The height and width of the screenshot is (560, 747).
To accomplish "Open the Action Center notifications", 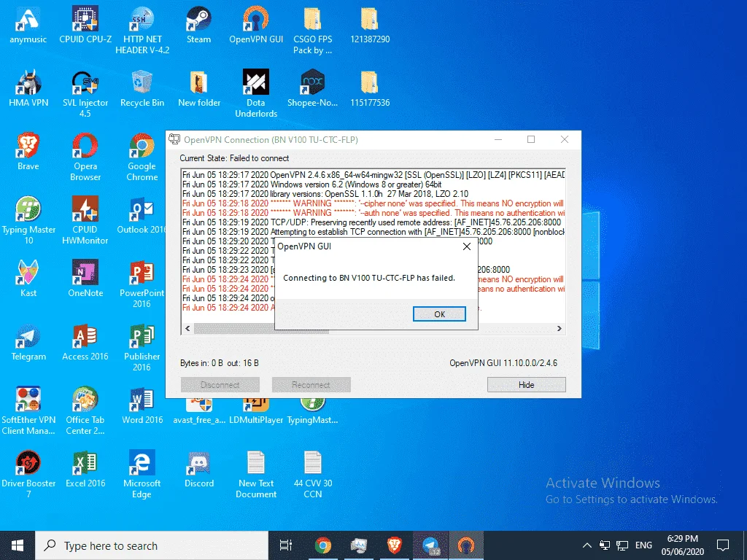I will (x=723, y=545).
